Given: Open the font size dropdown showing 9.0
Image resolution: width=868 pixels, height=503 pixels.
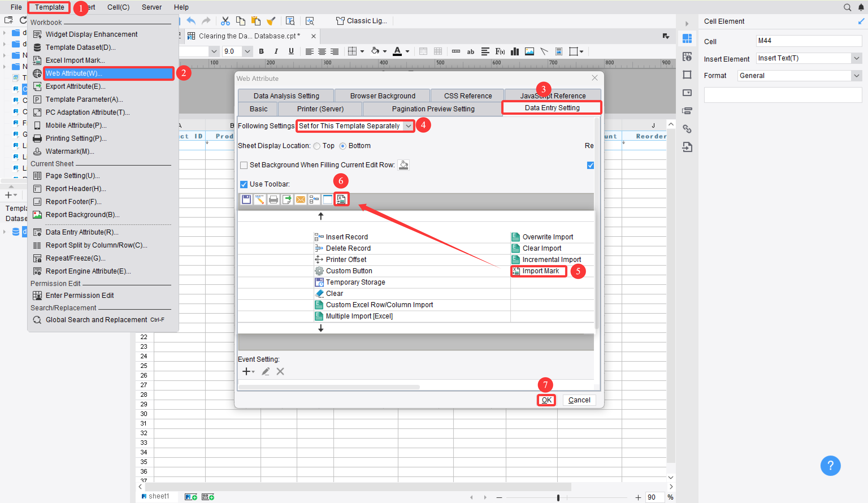Looking at the screenshot, I should (x=247, y=51).
